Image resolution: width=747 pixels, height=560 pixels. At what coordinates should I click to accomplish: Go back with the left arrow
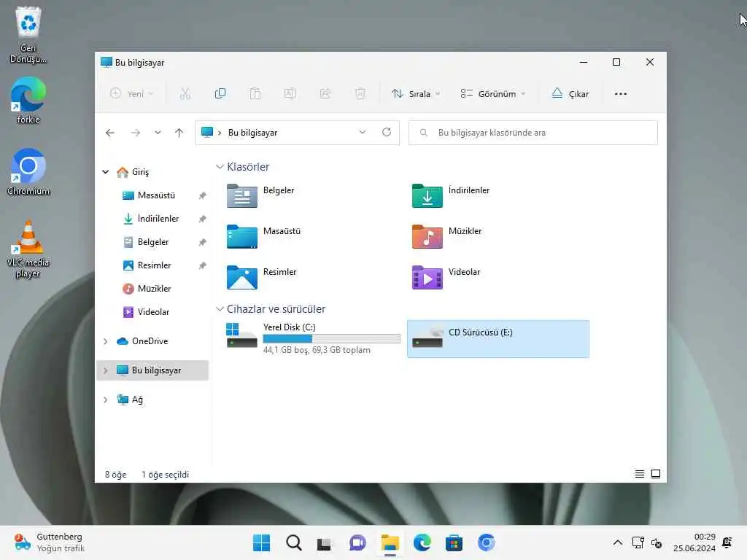tap(110, 133)
